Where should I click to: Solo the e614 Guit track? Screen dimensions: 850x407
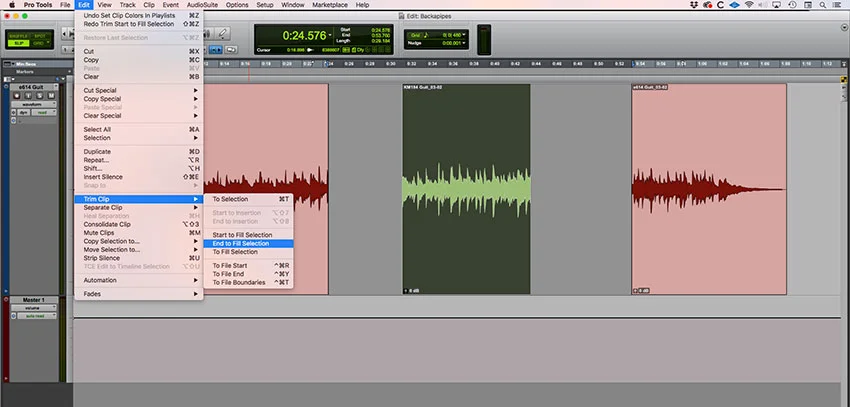42,95
